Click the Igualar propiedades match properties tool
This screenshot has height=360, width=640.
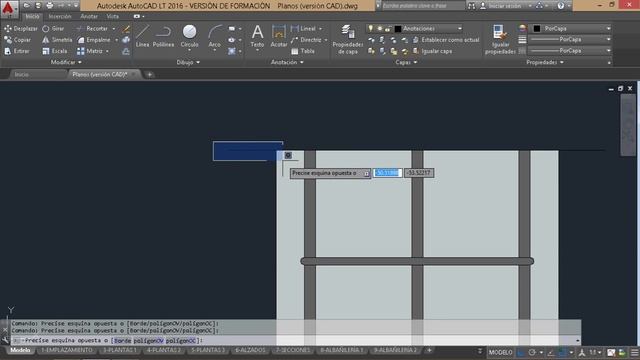pyautogui.click(x=500, y=39)
